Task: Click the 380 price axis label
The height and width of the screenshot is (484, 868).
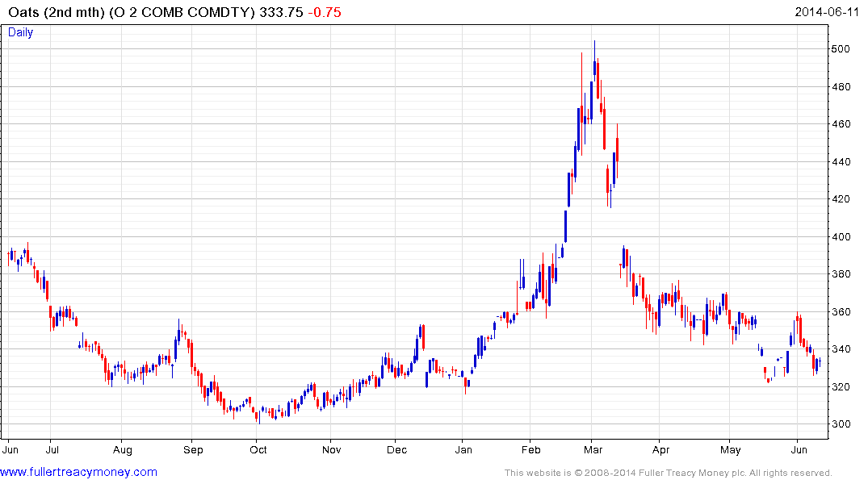Action: 841,274
